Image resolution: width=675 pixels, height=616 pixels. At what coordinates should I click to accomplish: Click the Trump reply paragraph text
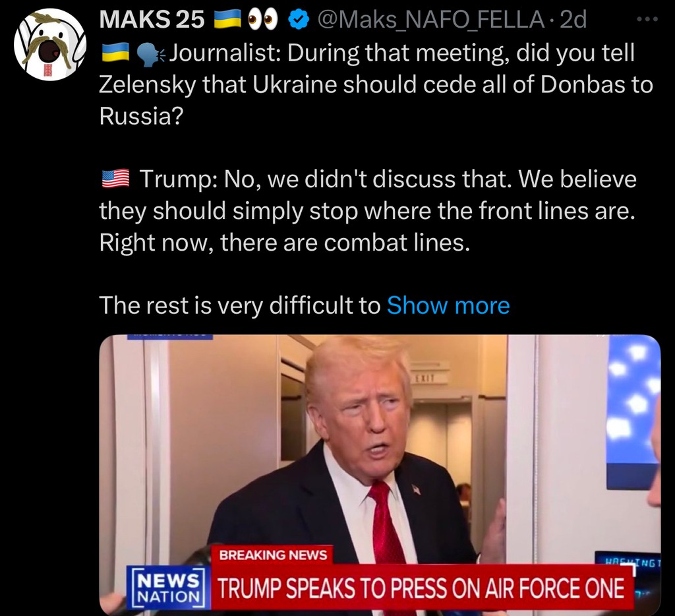point(368,210)
